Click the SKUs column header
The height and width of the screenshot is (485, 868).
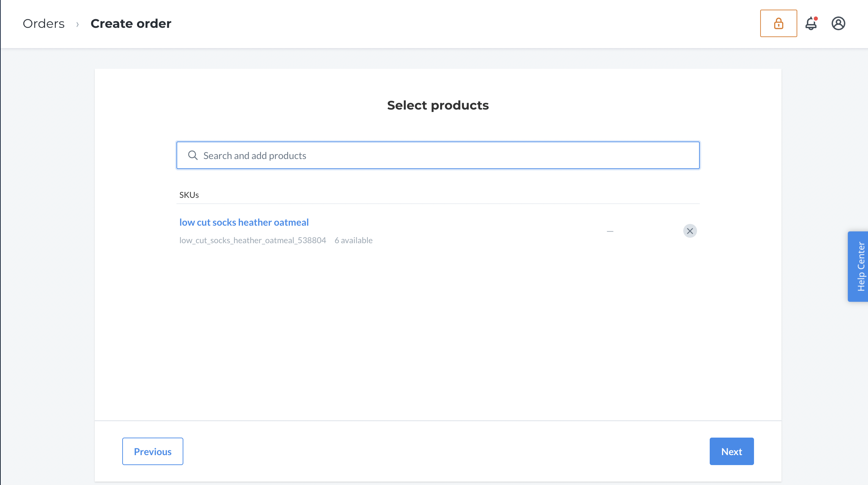pos(189,195)
